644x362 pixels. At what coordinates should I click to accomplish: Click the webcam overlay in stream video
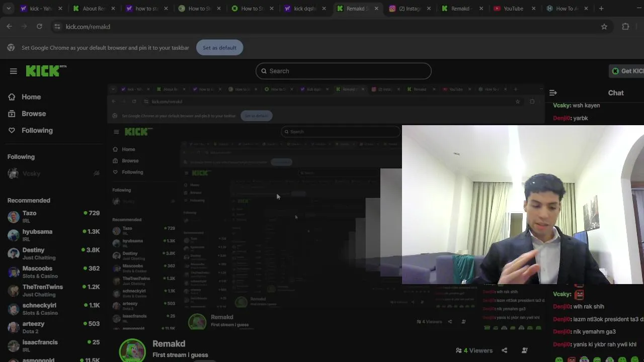[523, 205]
